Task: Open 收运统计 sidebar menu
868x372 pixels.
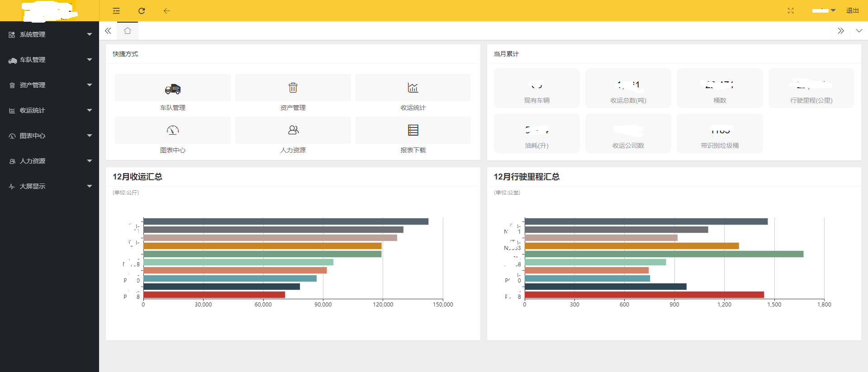Action: [50, 110]
